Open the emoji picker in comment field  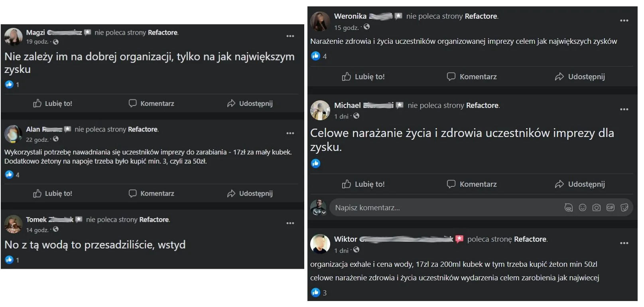point(583,207)
